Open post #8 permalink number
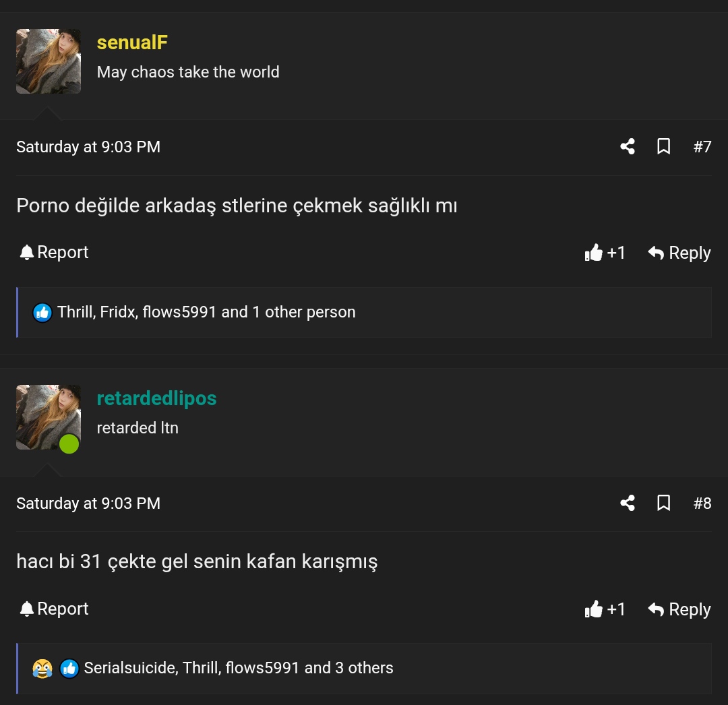The width and height of the screenshot is (728, 705). click(702, 503)
